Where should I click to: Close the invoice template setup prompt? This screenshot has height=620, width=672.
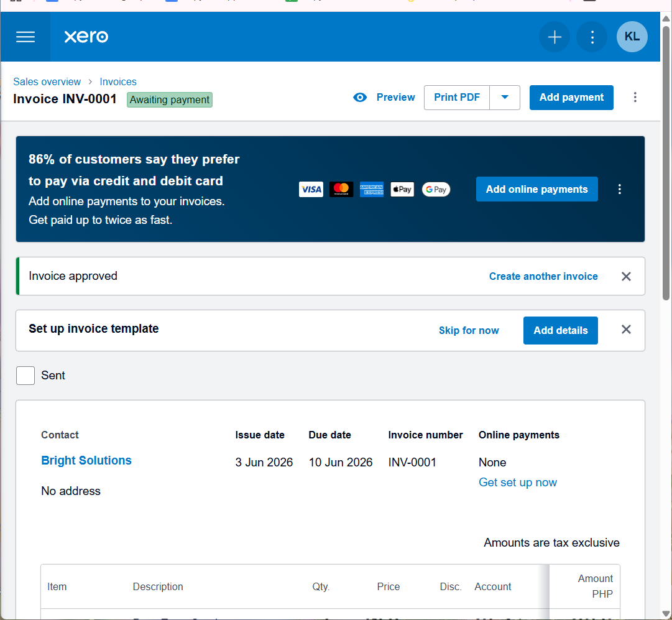point(626,330)
